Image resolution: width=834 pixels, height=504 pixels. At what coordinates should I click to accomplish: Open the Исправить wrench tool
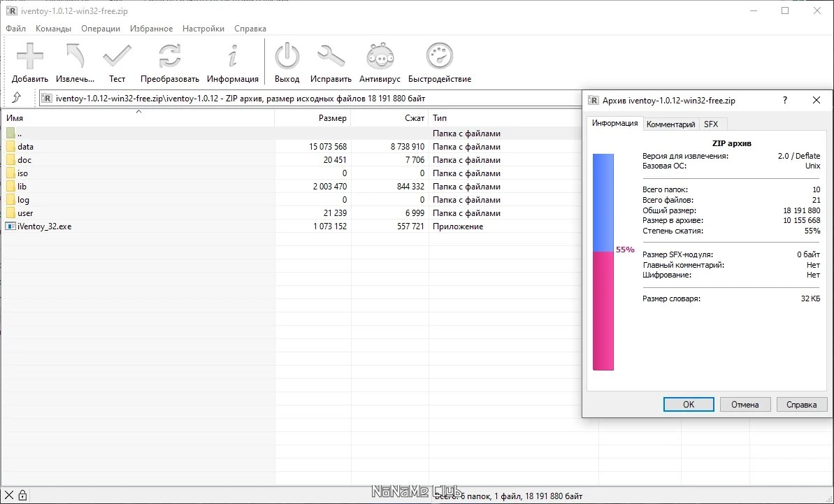pyautogui.click(x=331, y=57)
